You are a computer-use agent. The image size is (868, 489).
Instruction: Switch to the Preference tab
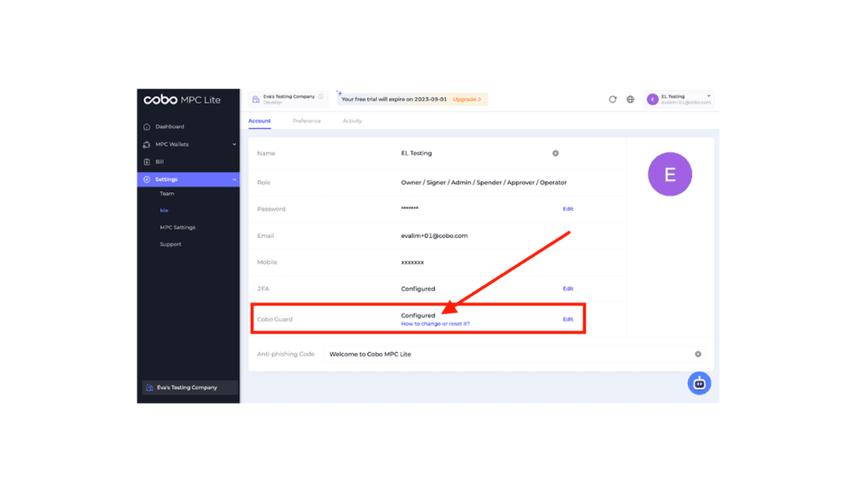(x=306, y=121)
